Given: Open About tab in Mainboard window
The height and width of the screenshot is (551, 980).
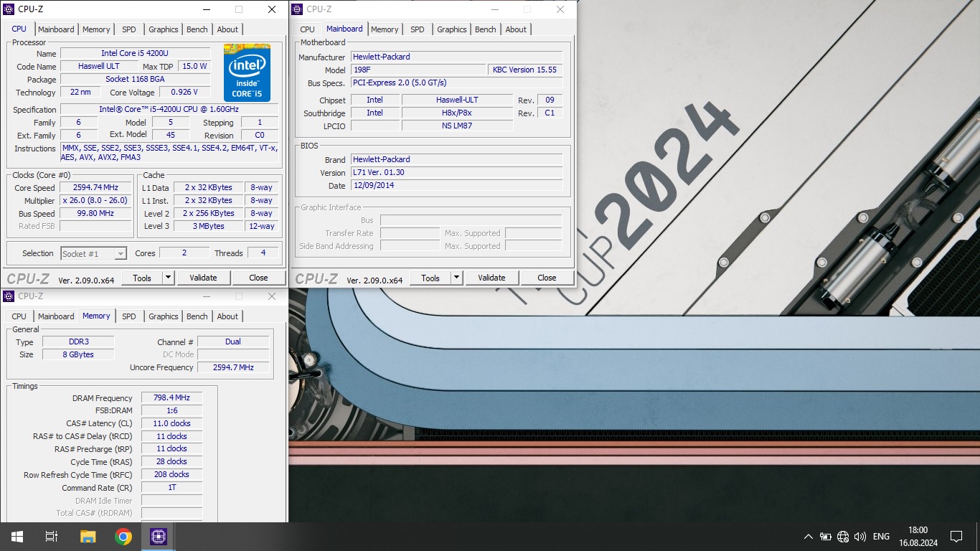Looking at the screenshot, I should pos(516,29).
